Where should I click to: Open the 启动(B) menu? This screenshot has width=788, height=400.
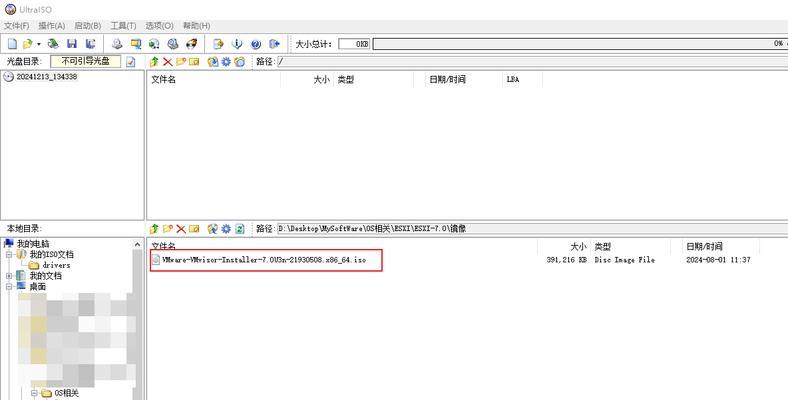click(87, 26)
